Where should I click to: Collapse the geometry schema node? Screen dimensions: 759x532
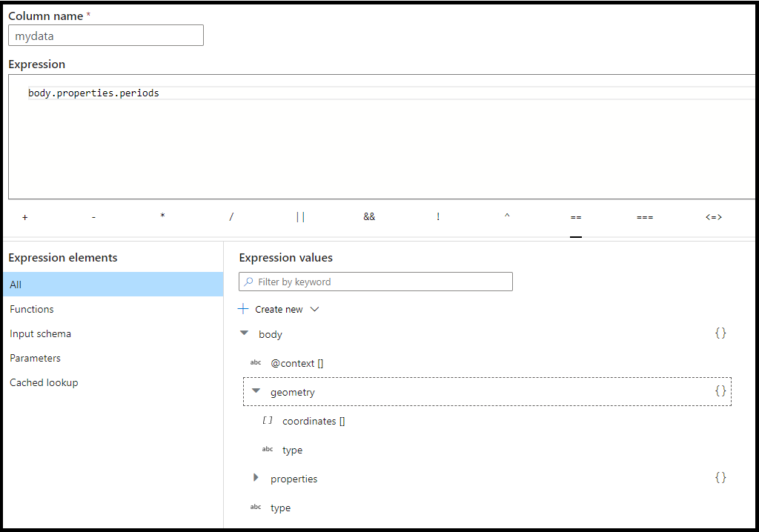click(x=256, y=391)
